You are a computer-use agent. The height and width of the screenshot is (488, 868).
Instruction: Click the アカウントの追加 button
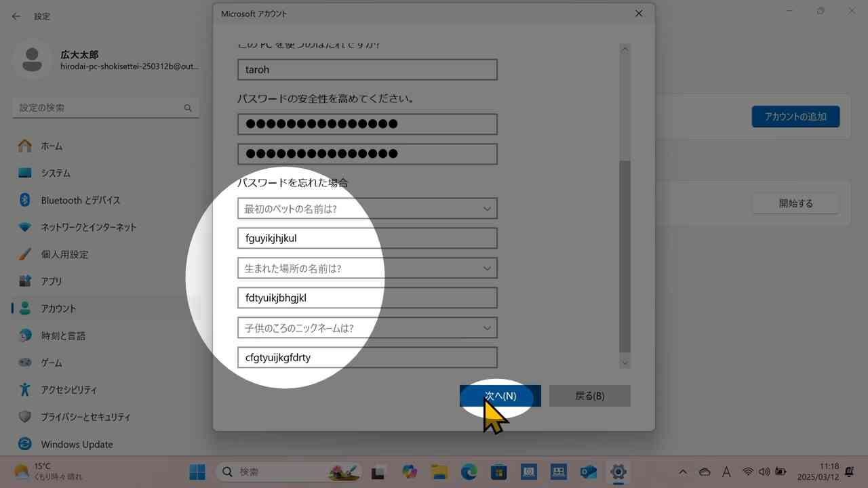click(x=795, y=117)
